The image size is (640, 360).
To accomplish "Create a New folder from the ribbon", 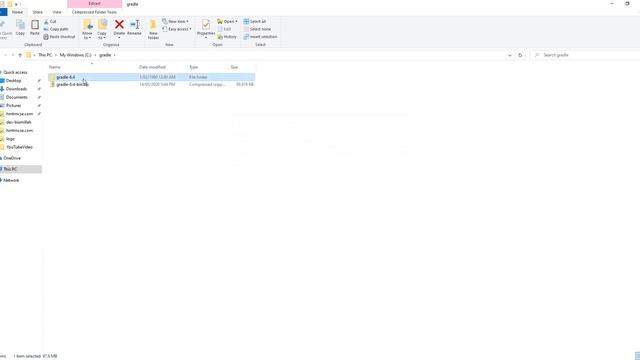I will point(153,29).
